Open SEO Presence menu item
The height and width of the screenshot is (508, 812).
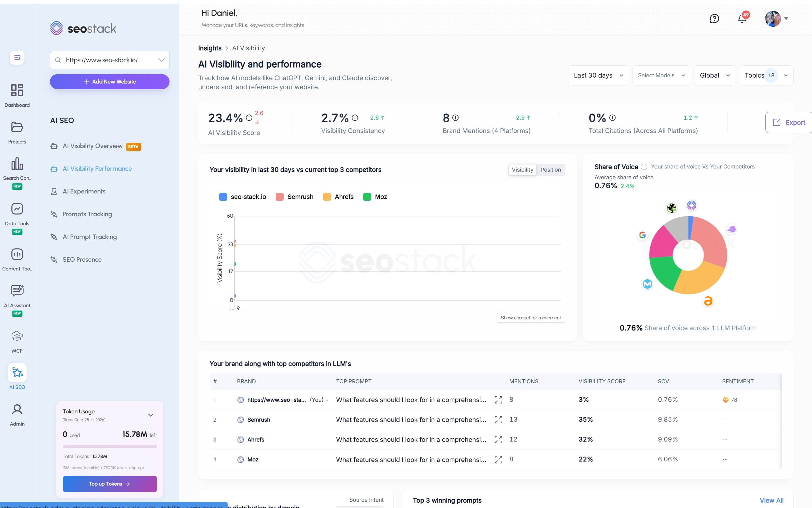pos(76,260)
